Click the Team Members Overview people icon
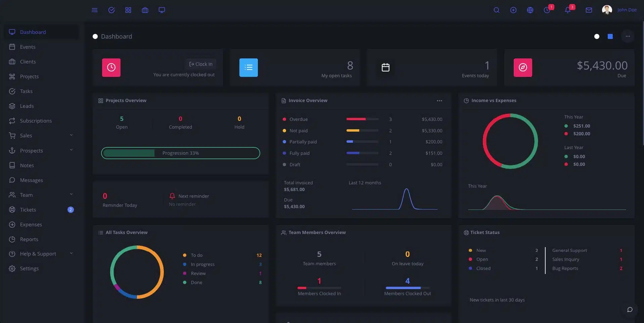 [284, 232]
